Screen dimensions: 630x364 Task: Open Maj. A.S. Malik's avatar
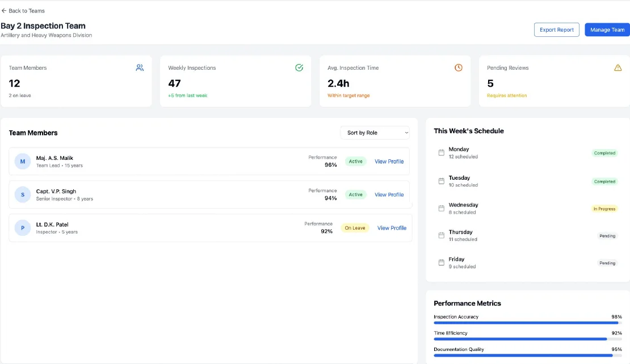coord(22,161)
